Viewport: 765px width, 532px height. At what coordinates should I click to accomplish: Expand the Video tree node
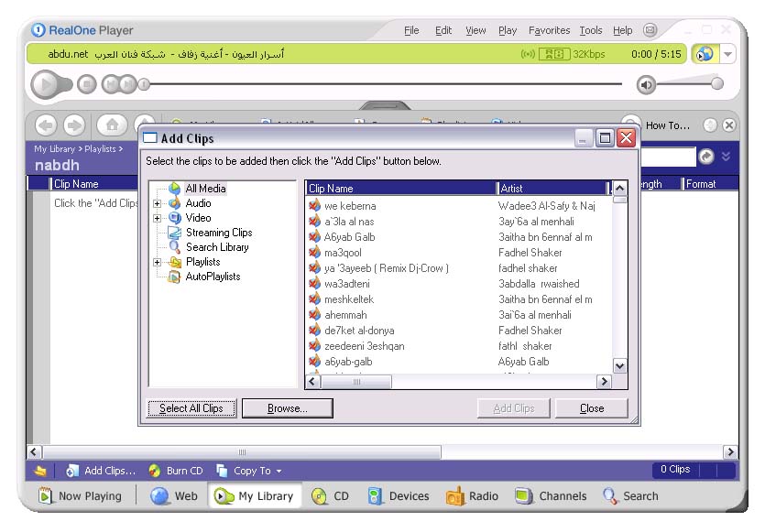[157, 219]
